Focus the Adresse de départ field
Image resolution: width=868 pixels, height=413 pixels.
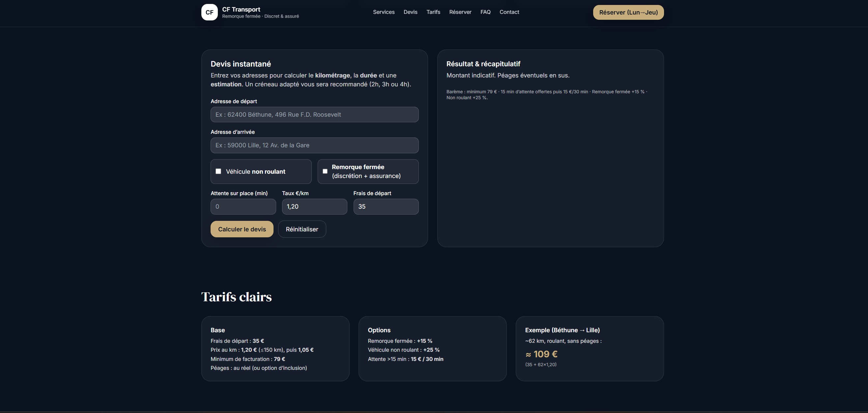click(x=314, y=115)
